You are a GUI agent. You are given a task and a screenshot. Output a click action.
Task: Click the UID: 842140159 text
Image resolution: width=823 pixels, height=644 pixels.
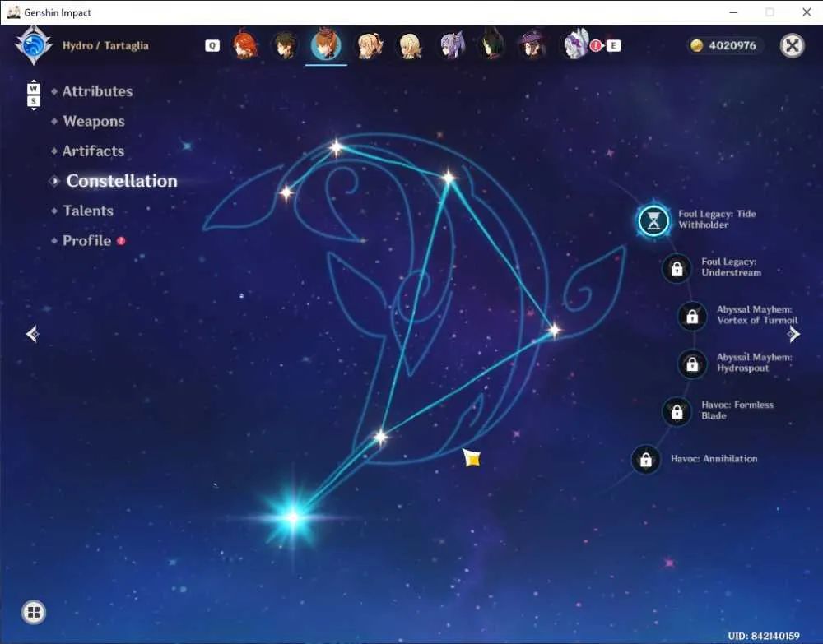point(764,636)
